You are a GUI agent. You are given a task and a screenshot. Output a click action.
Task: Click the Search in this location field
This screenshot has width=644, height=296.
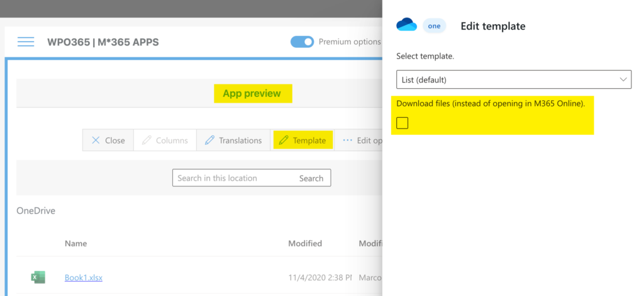[234, 178]
